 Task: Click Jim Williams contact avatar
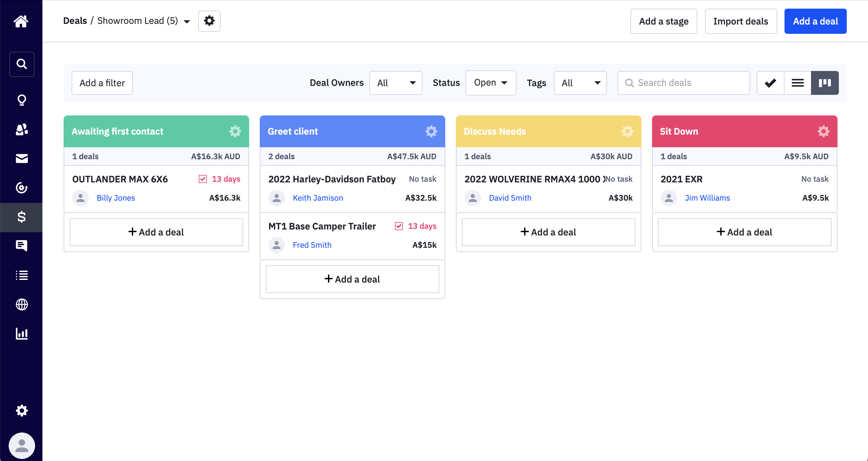pos(669,198)
